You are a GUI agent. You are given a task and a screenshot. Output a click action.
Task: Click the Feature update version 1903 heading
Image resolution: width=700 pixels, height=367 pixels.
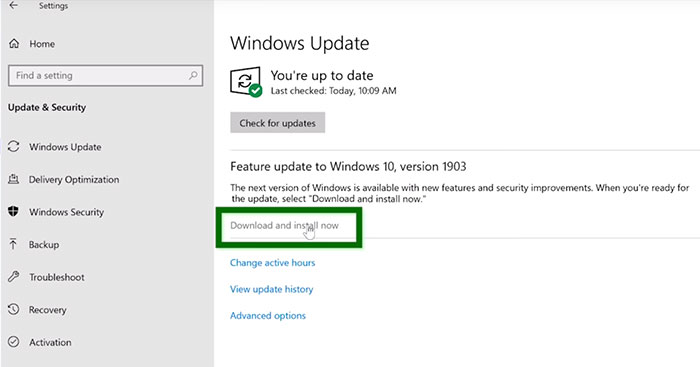348,167
